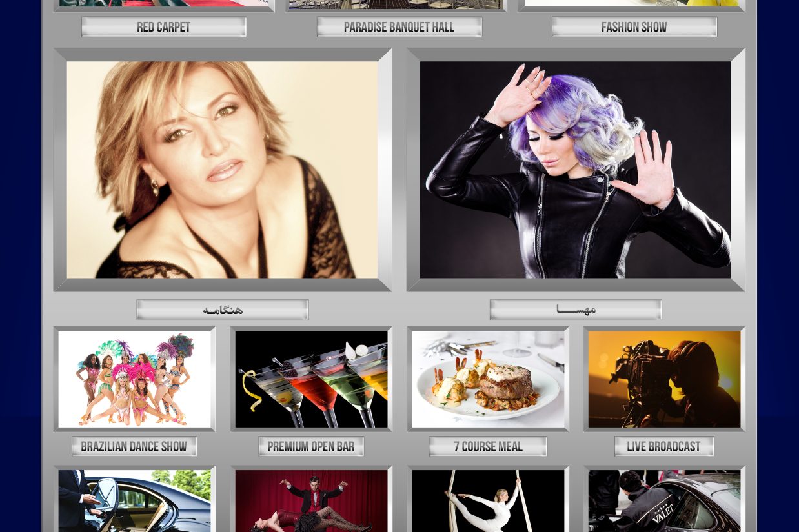Viewport: 799px width, 532px height.
Task: Choose the Premium Open Bar button
Action: 311,446
